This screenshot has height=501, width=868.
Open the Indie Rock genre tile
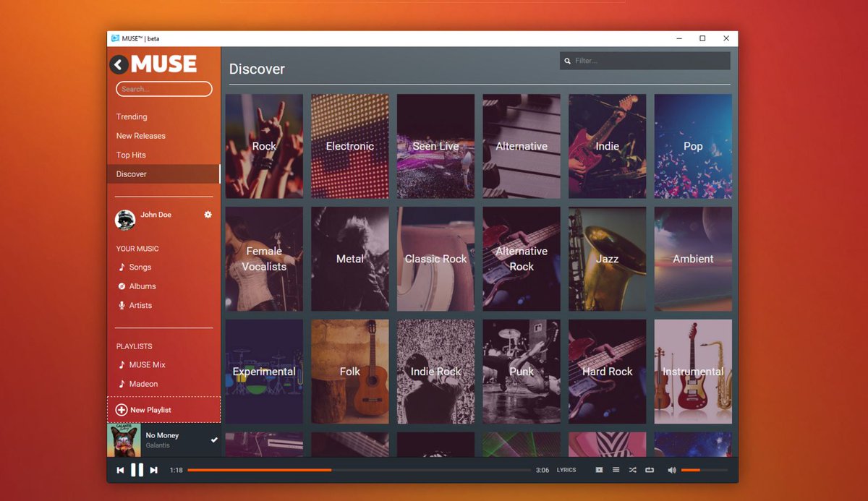click(x=435, y=372)
